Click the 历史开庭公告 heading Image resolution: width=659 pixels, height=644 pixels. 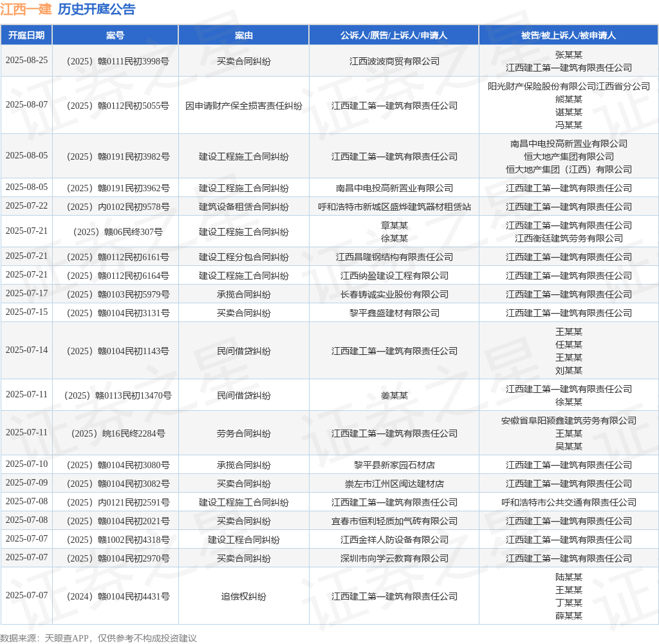click(97, 9)
